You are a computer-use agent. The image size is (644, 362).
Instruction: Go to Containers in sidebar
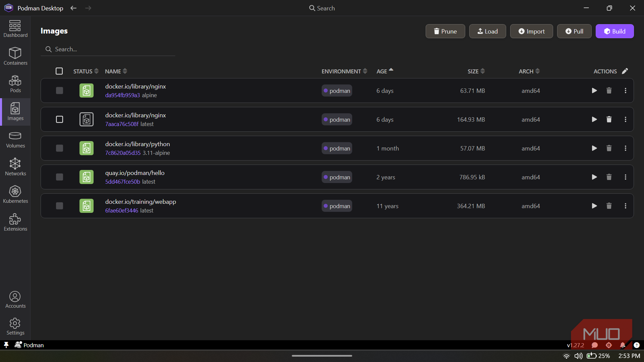(15, 56)
